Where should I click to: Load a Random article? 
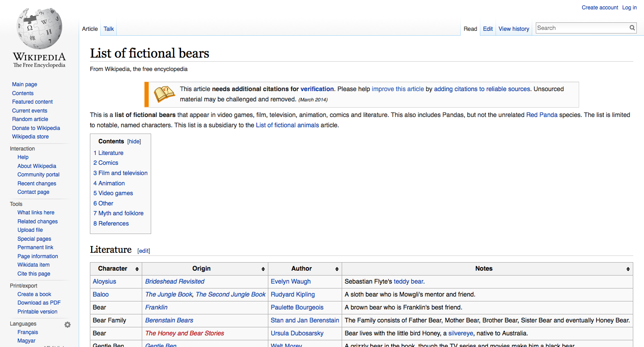(x=30, y=119)
